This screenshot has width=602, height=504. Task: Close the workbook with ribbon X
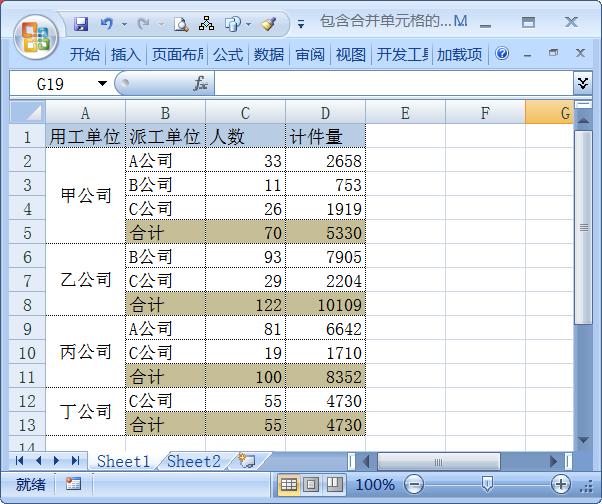pyautogui.click(x=580, y=53)
